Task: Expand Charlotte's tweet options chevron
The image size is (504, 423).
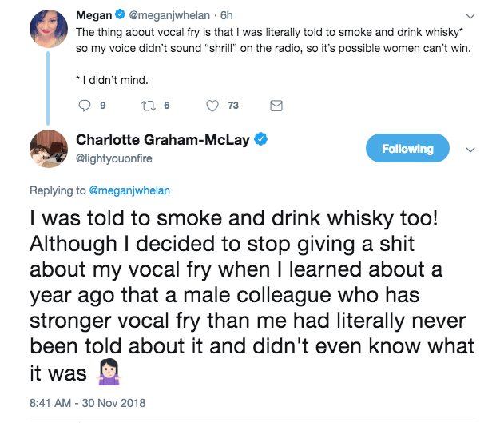Action: (x=470, y=150)
